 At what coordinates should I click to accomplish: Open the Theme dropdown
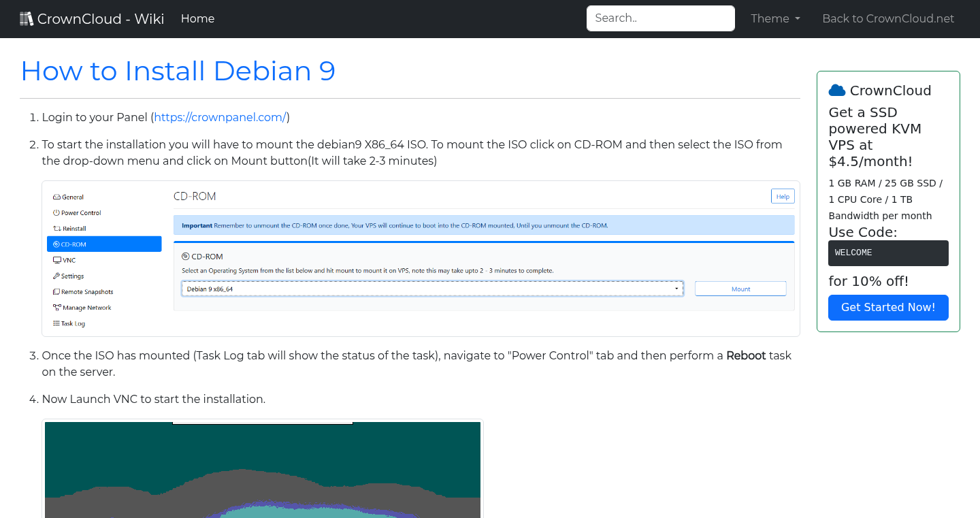click(775, 18)
